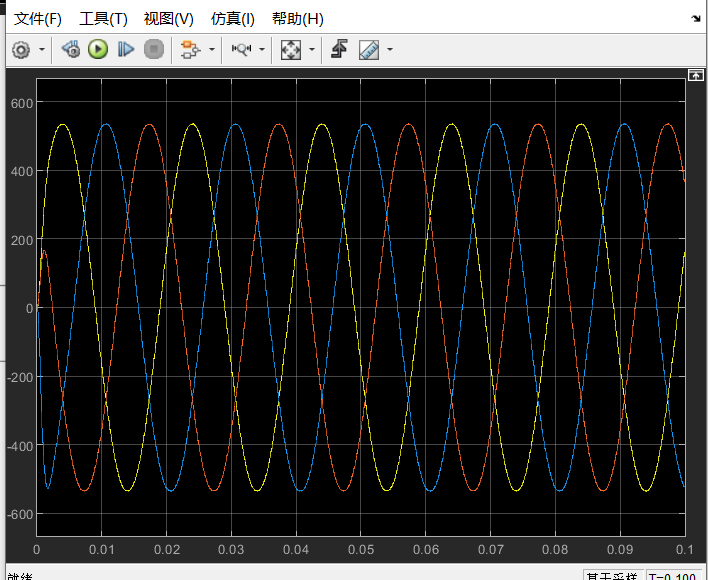
Task: Click the Stop simulation icon
Action: tap(153, 49)
